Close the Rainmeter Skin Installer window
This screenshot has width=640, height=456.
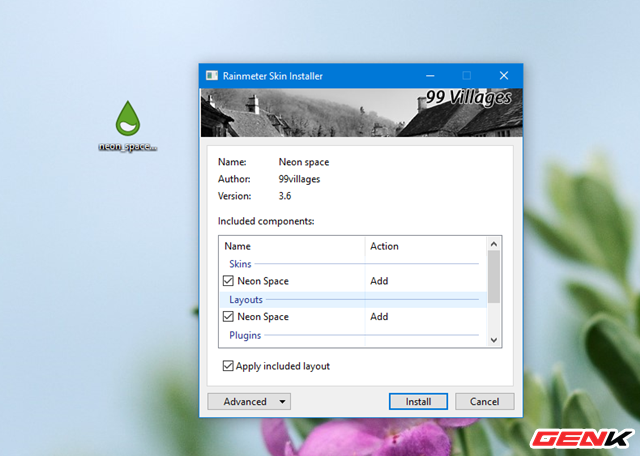click(504, 76)
